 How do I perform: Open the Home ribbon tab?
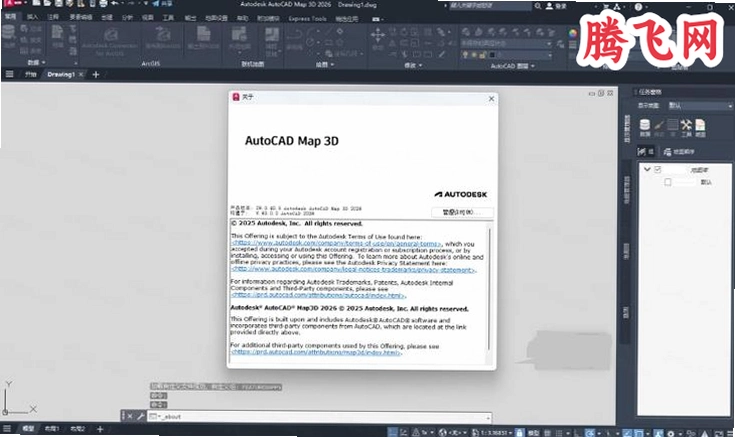[10, 17]
